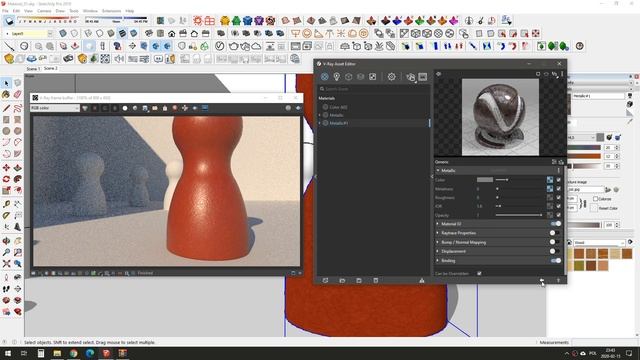This screenshot has width=640, height=360.
Task: Start render with the teapot render icon
Action: (411, 77)
